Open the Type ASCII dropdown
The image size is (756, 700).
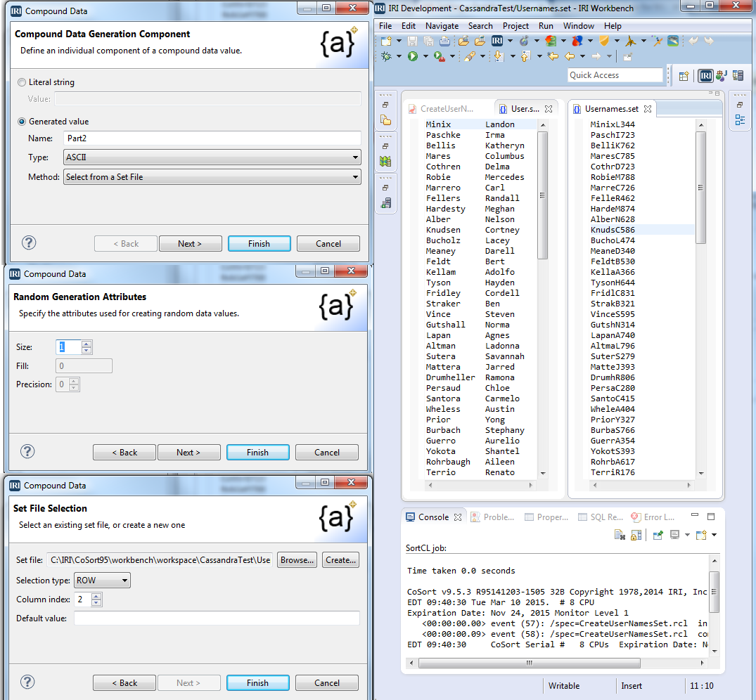(x=212, y=157)
